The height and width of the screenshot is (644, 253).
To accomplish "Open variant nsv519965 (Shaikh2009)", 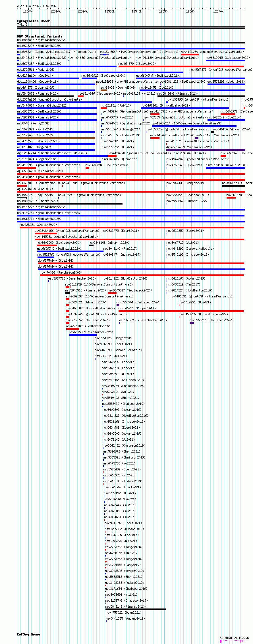I will (x=36, y=136).
